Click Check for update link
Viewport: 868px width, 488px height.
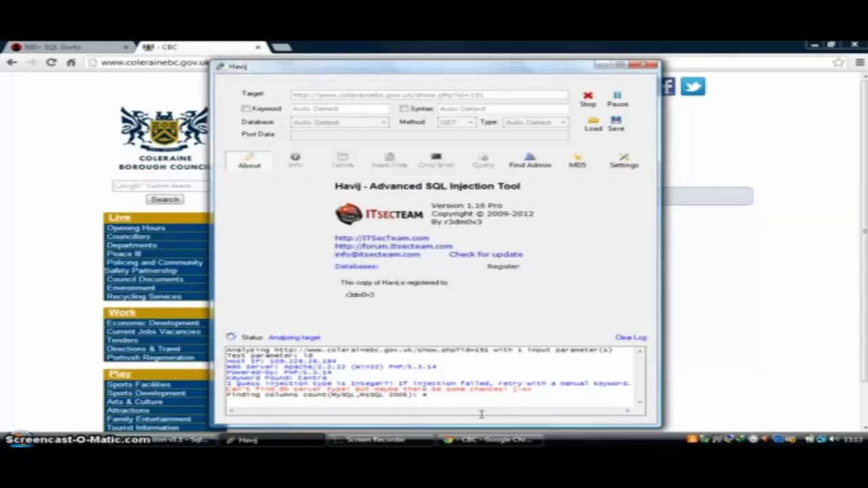pyautogui.click(x=486, y=254)
